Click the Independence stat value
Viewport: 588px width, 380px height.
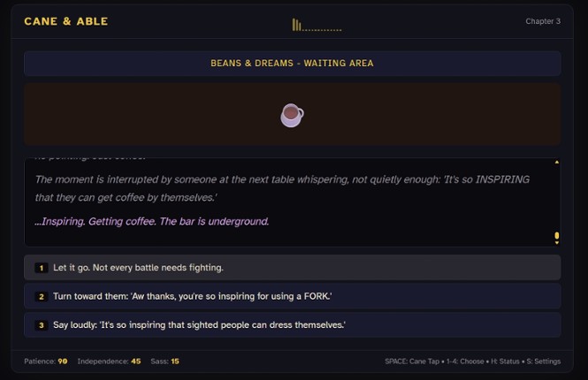pos(135,361)
